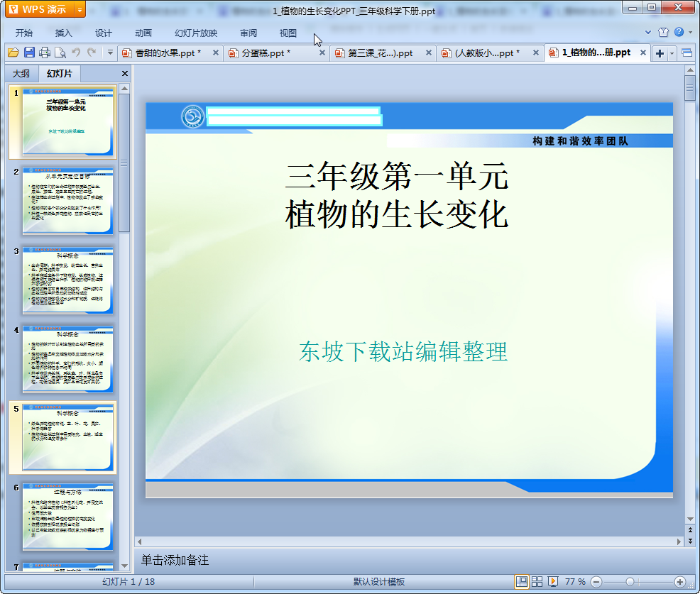Open the 幻灯片放映 ribbon tab
Image resolution: width=700 pixels, height=594 pixels.
point(196,33)
